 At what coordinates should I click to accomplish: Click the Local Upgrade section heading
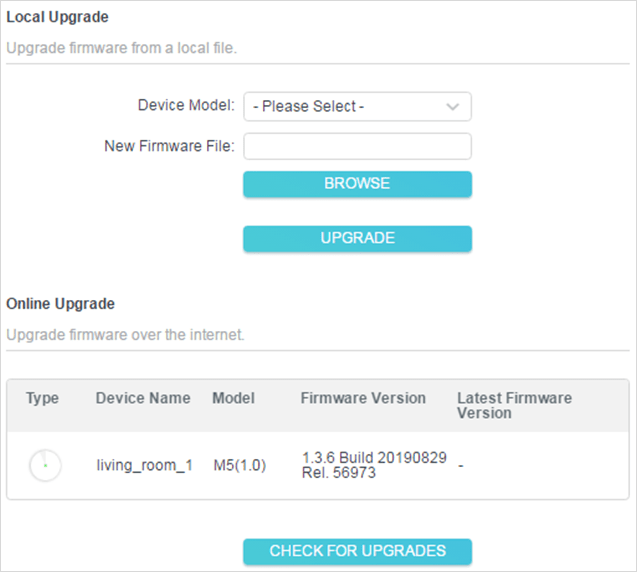point(58,17)
